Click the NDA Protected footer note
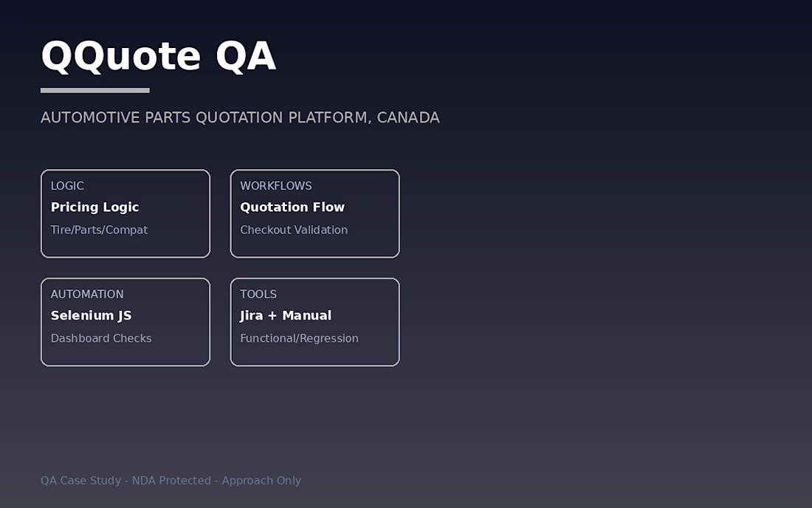 [x=171, y=481]
